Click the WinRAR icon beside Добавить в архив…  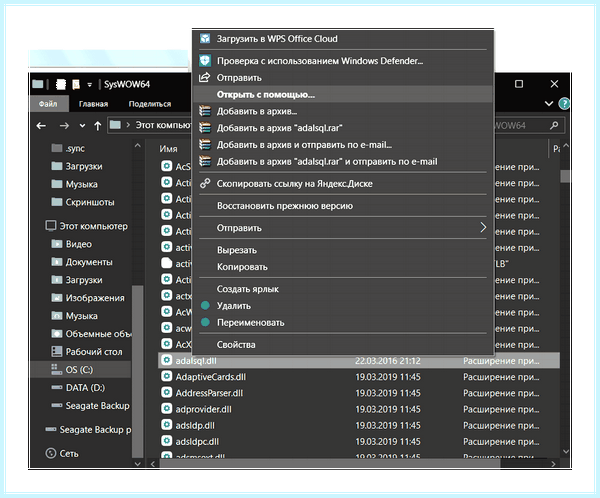click(x=205, y=111)
